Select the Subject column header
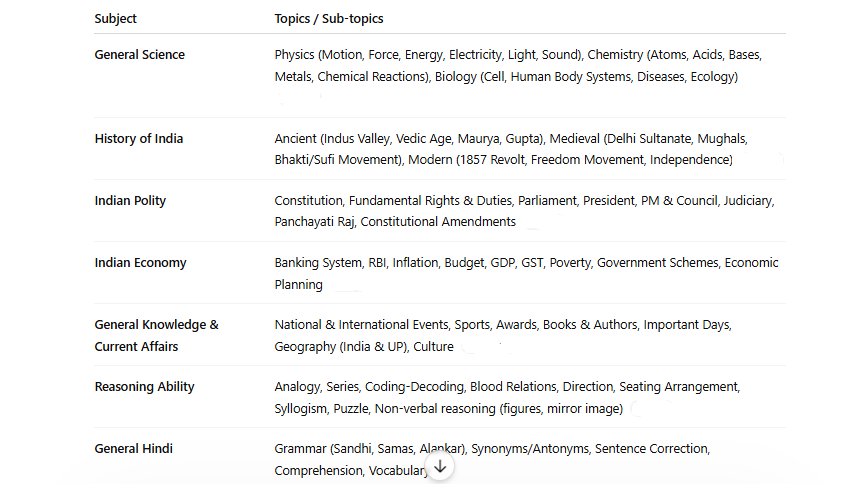 (115, 19)
